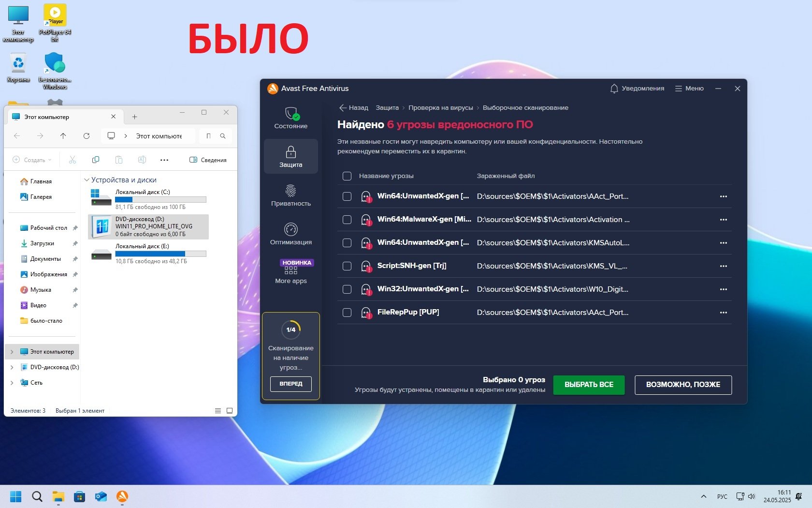Check the AAct_Port Win64:UnwantedX-gen threat checkbox
Viewport: 812px width, 508px height.
click(347, 196)
